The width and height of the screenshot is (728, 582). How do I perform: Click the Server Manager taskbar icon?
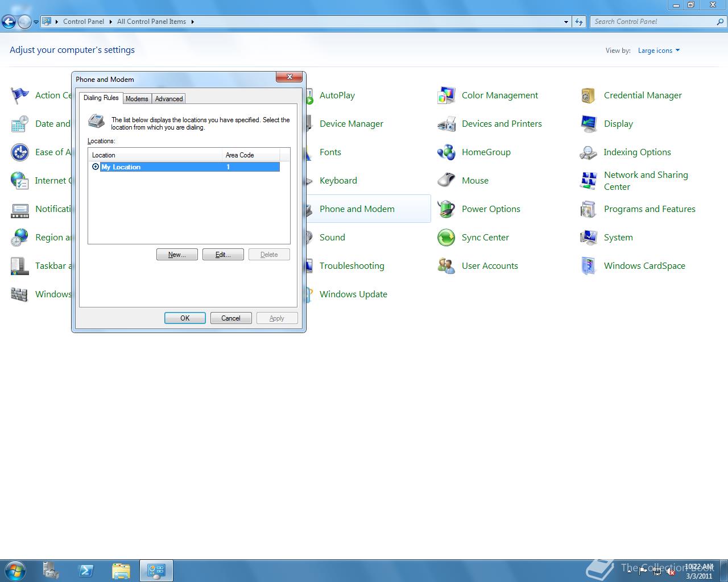pyautogui.click(x=51, y=571)
